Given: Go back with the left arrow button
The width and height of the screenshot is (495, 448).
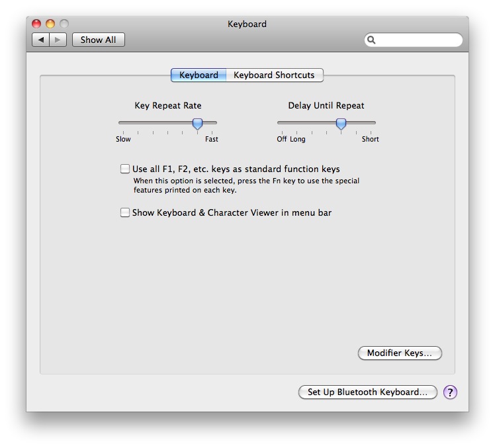Looking at the screenshot, I should click(x=41, y=40).
